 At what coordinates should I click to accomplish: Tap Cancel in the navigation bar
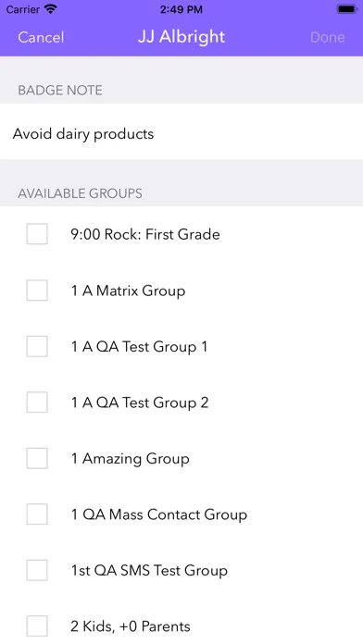pyautogui.click(x=41, y=37)
